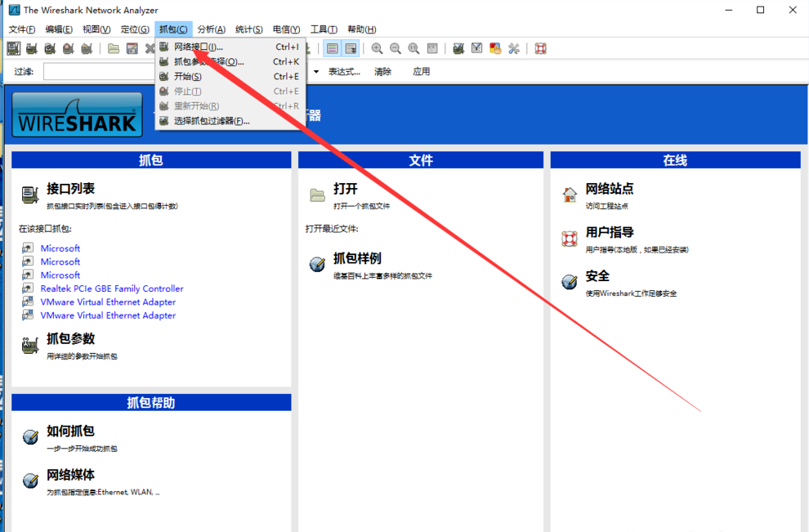Zoom in using the magnifier plus icon

tap(377, 48)
